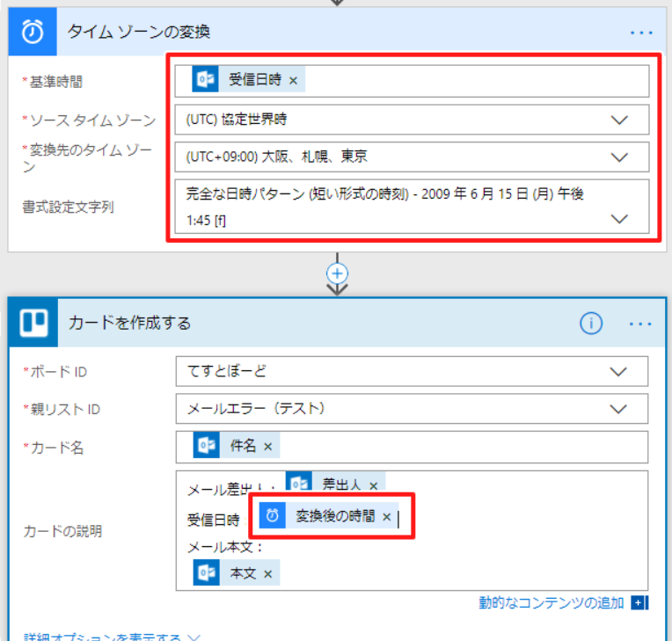Screen dimensions: 672x641
Task: Click the Outlook icon on the 受信日時 token
Action: (205, 79)
